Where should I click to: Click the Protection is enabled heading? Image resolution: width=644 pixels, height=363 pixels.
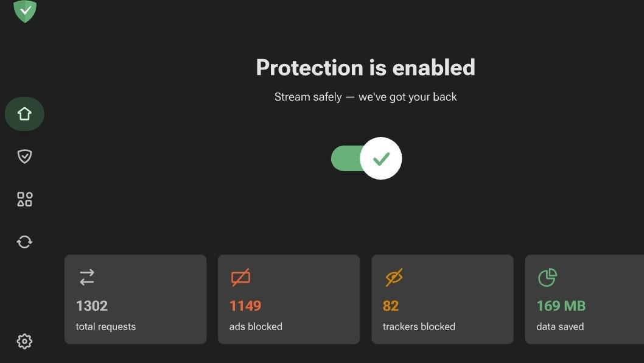(x=365, y=68)
